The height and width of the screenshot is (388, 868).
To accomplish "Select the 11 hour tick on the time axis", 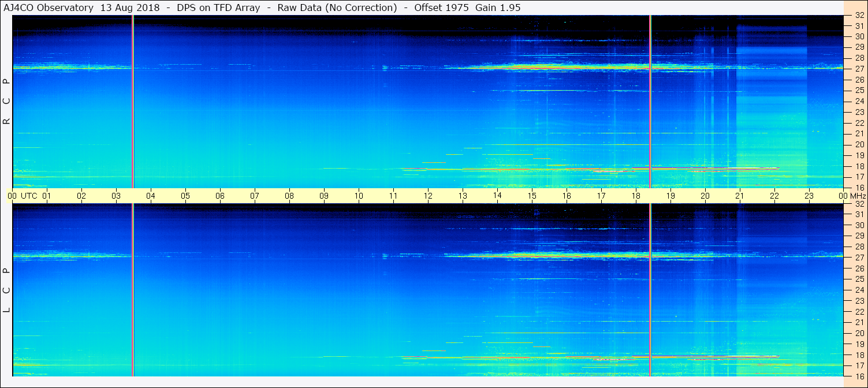I will 393,196.
